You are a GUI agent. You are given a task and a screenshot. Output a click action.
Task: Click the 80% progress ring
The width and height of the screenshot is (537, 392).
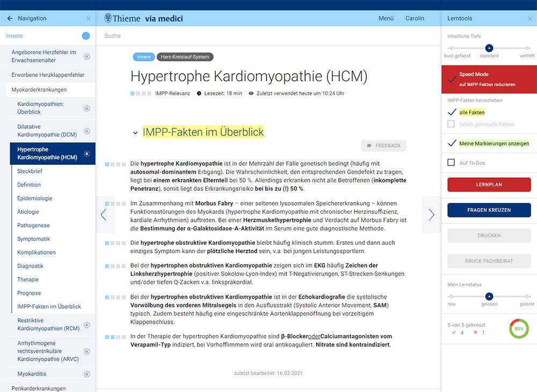coord(519,329)
